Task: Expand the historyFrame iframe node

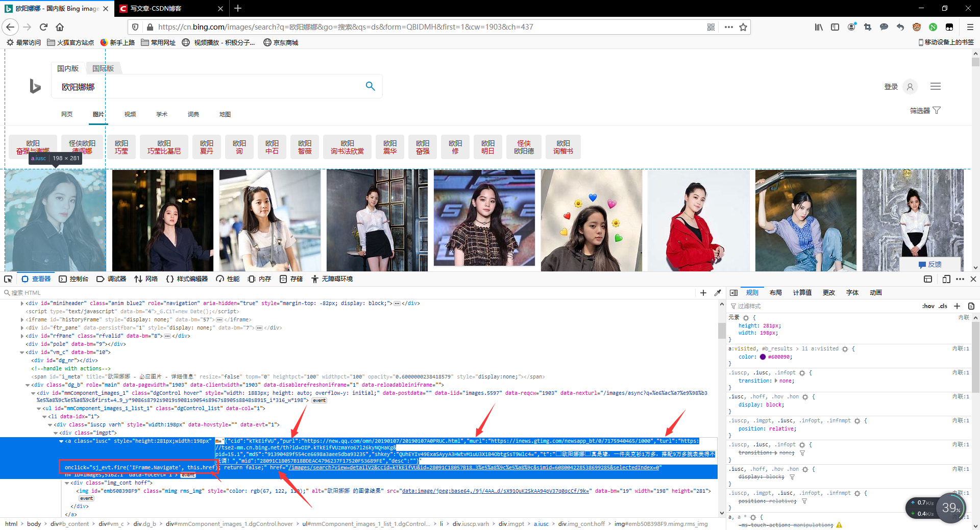Action: pos(22,319)
